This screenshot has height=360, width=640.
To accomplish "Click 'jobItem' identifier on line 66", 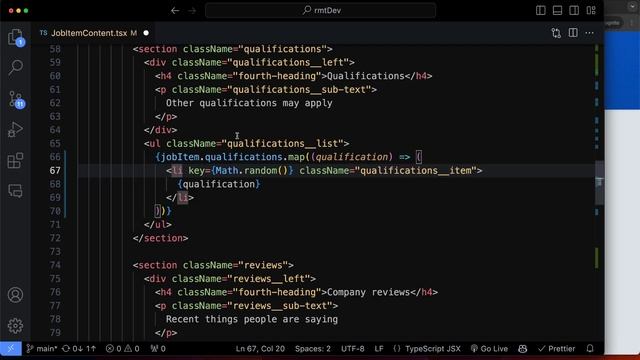I will coord(180,157).
